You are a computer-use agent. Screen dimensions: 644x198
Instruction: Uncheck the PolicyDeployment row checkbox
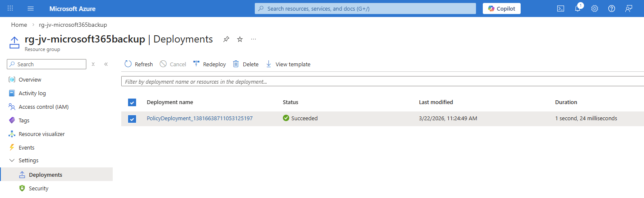tap(132, 119)
